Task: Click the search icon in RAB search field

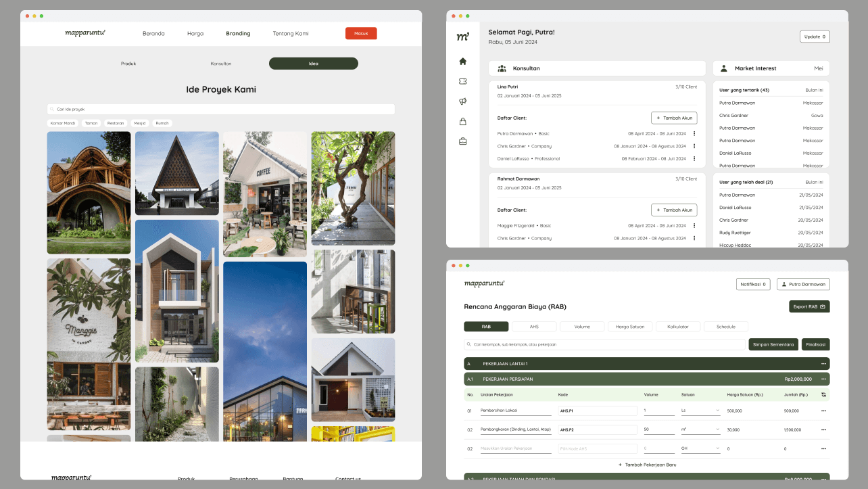Action: pyautogui.click(x=469, y=344)
